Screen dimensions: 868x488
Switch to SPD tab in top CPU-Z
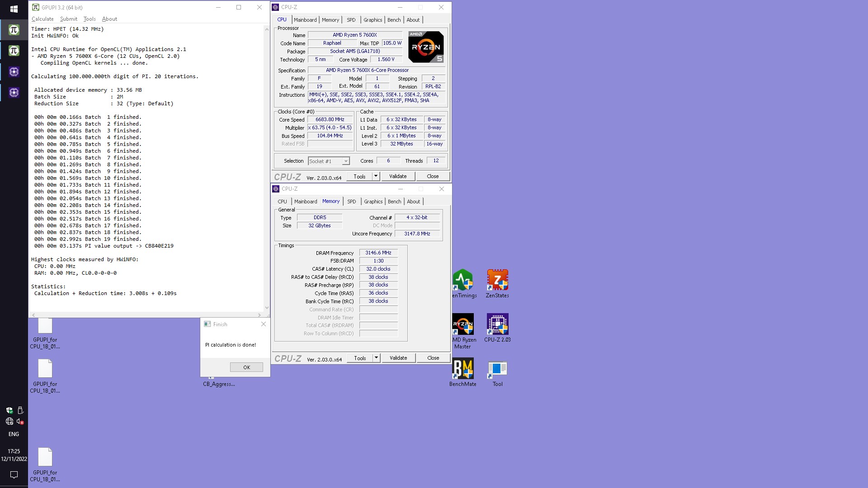coord(351,20)
